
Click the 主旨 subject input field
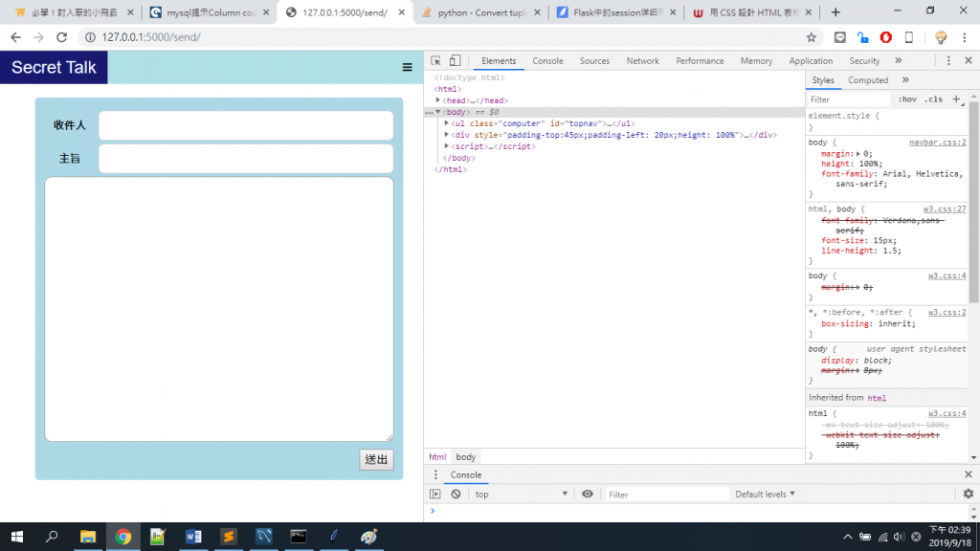coord(246,158)
